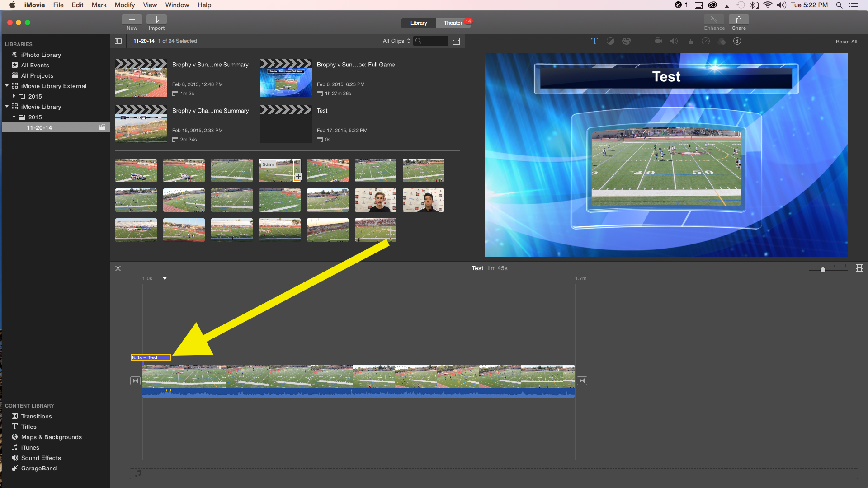The image size is (868, 488).
Task: Switch to the Theater tab
Action: tap(453, 23)
